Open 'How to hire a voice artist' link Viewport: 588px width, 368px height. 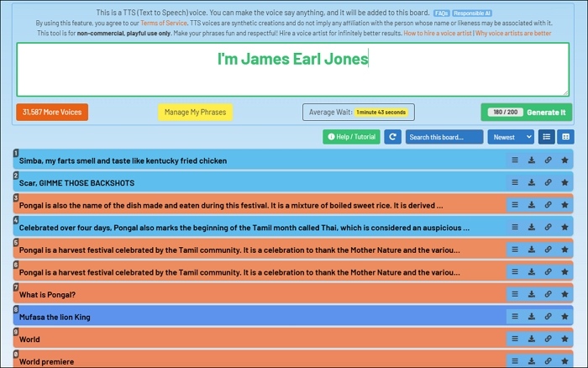click(x=438, y=33)
